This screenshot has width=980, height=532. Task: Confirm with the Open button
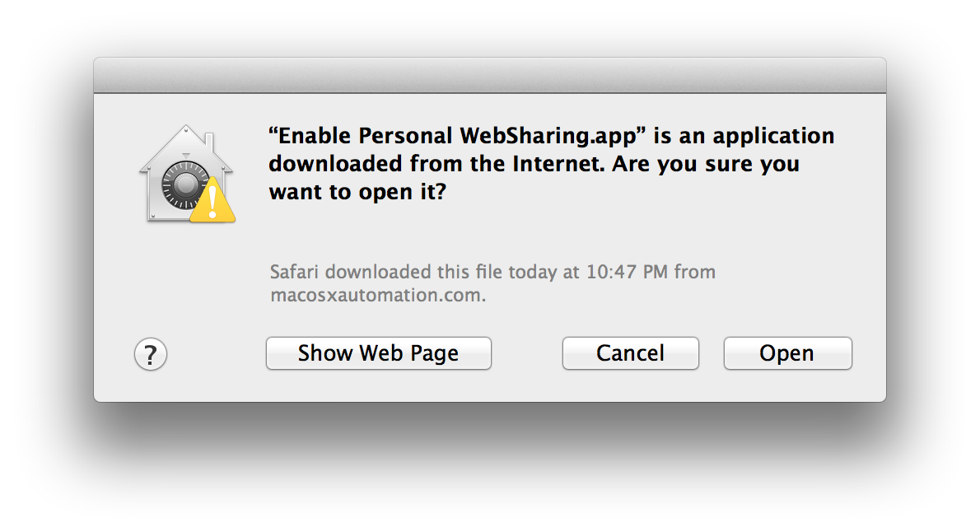(787, 353)
